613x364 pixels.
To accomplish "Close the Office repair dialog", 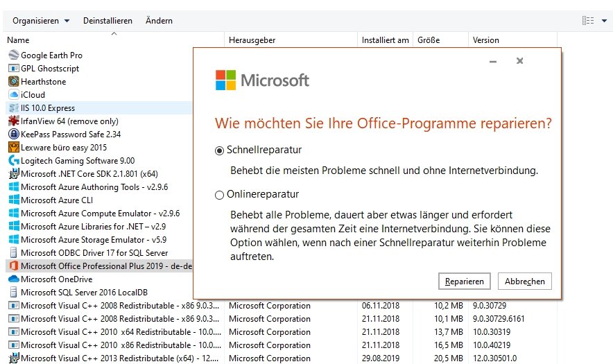I will pos(519,60).
